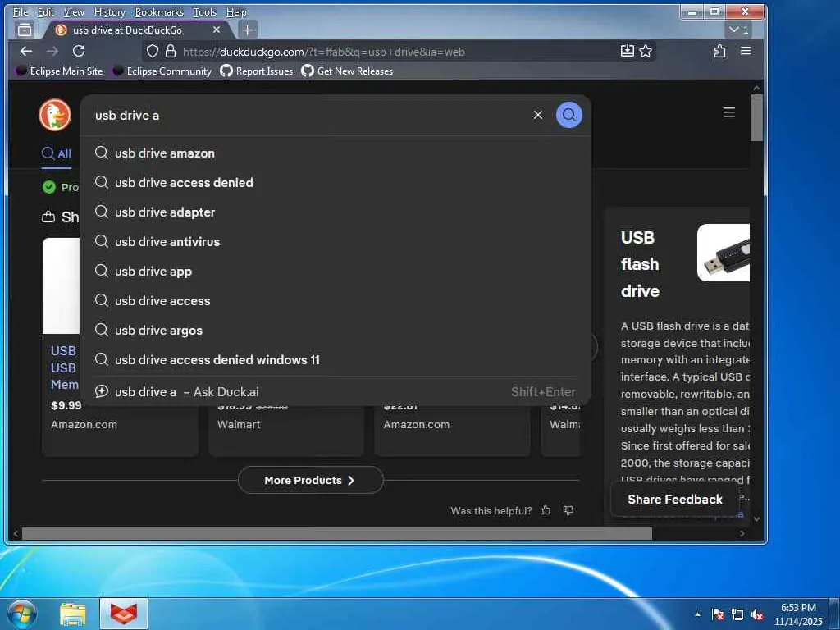Viewport: 840px width, 630px height.
Task: Open the browser application menu icon
Action: 745,51
